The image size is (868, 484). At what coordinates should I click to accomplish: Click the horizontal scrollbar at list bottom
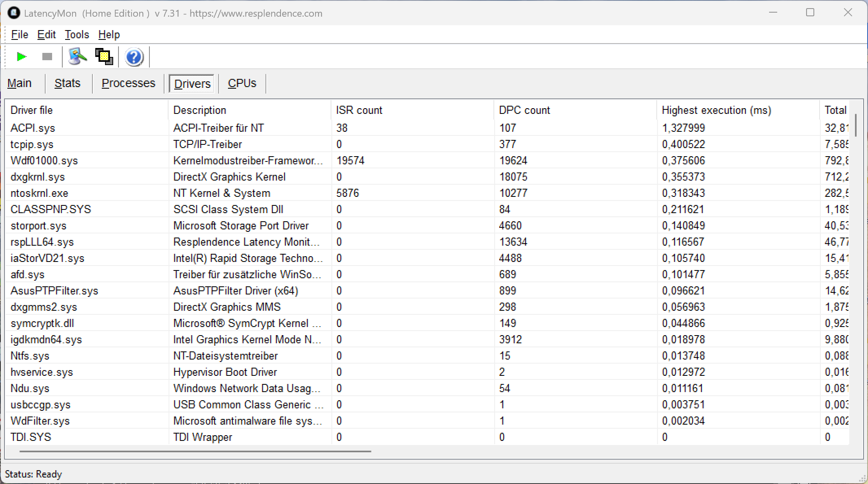195,451
